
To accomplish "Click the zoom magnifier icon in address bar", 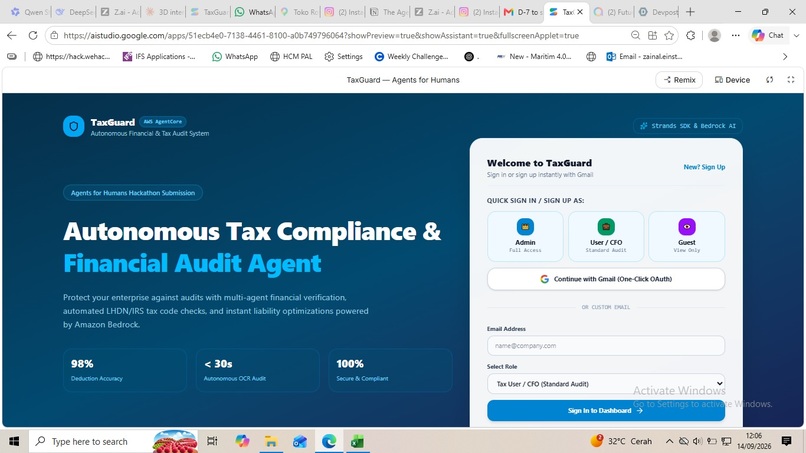I will [636, 35].
